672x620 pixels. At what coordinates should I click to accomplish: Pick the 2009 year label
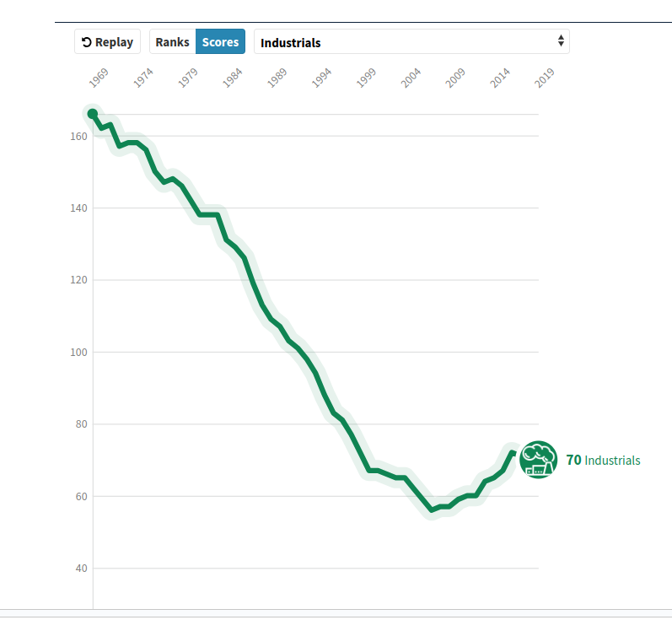456,78
